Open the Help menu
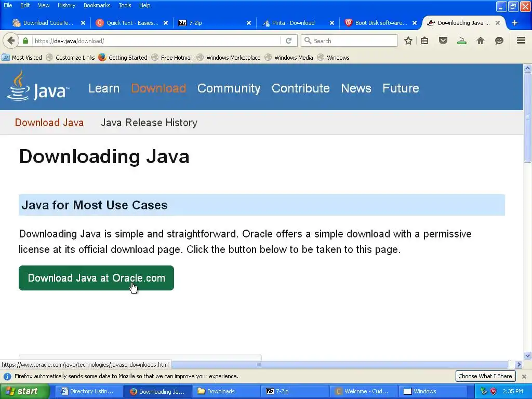The width and height of the screenshot is (532, 399). click(x=144, y=5)
